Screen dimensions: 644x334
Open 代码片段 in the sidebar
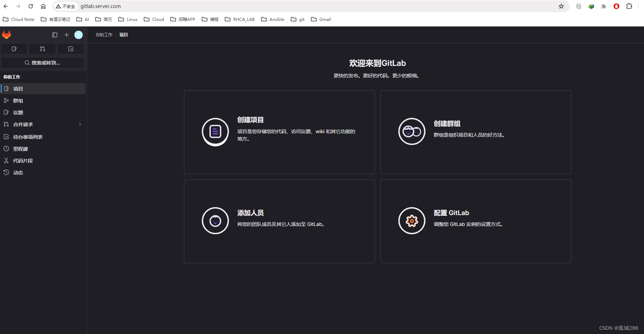(x=43, y=160)
